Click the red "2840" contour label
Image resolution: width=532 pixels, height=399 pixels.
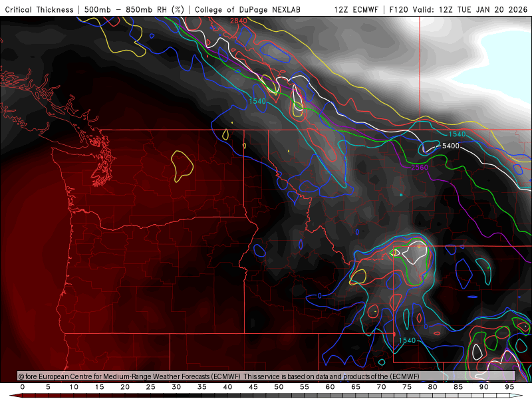click(239, 21)
